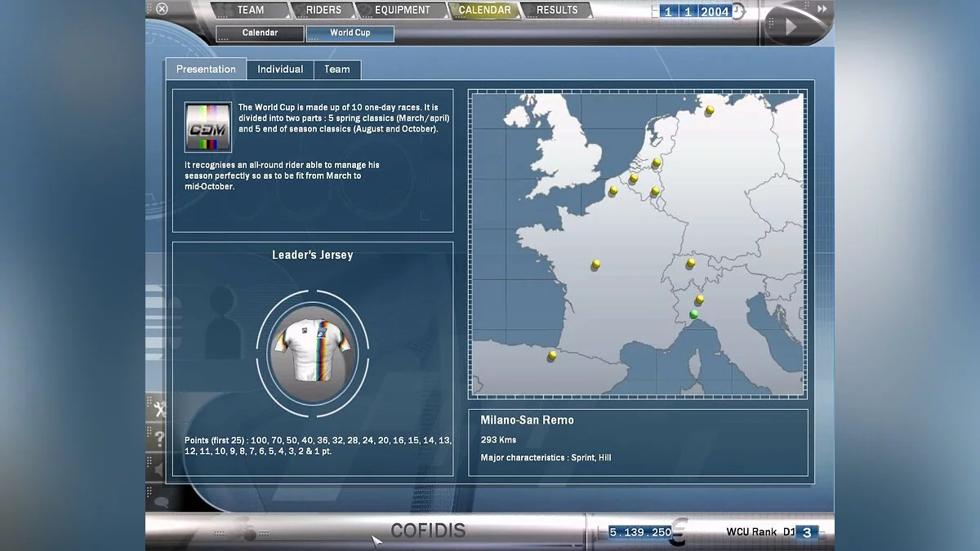Screen dimensions: 980x551
Task: Open the question mark help icon
Action: (159, 439)
